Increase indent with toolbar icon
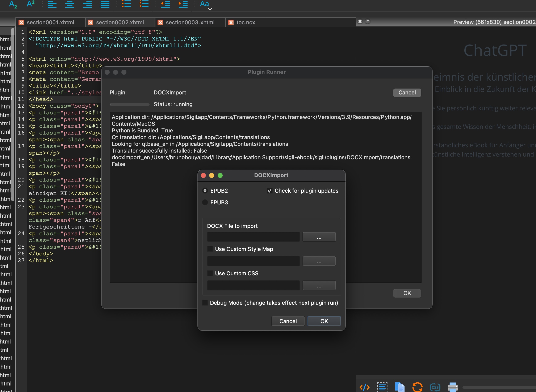Viewport: 536px width, 392px height. click(x=183, y=4)
